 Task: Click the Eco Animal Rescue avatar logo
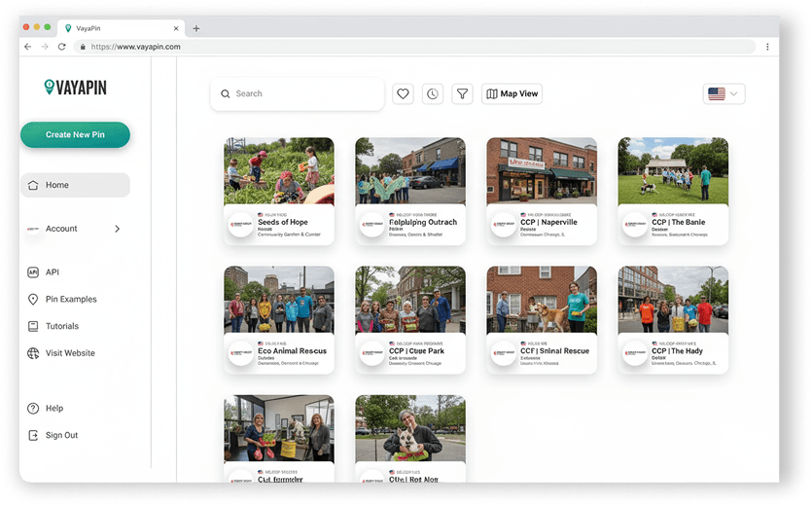coord(241,353)
